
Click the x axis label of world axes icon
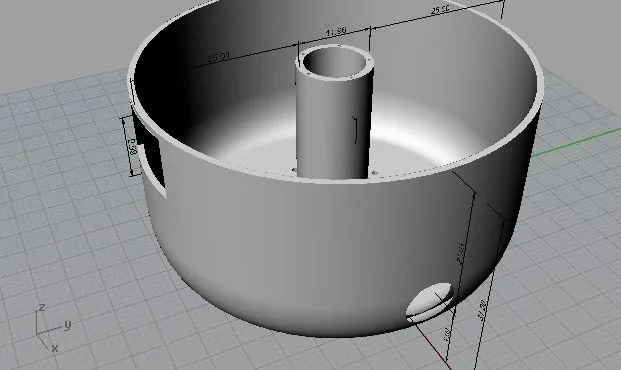[x=55, y=348]
